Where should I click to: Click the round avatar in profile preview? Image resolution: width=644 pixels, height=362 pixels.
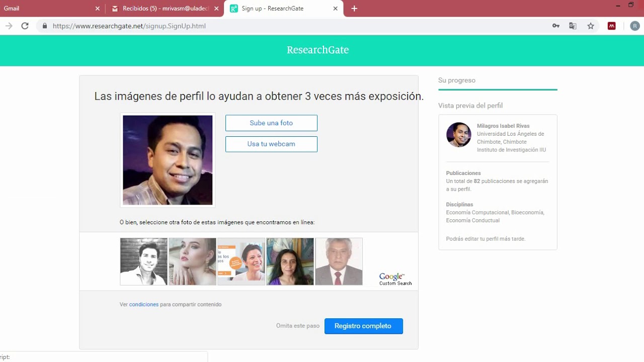pos(459,135)
